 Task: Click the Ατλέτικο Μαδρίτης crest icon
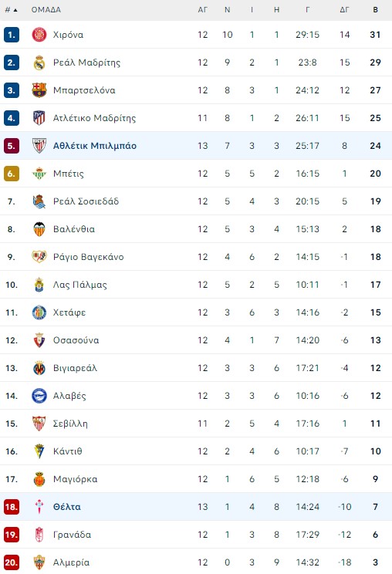[39, 118]
